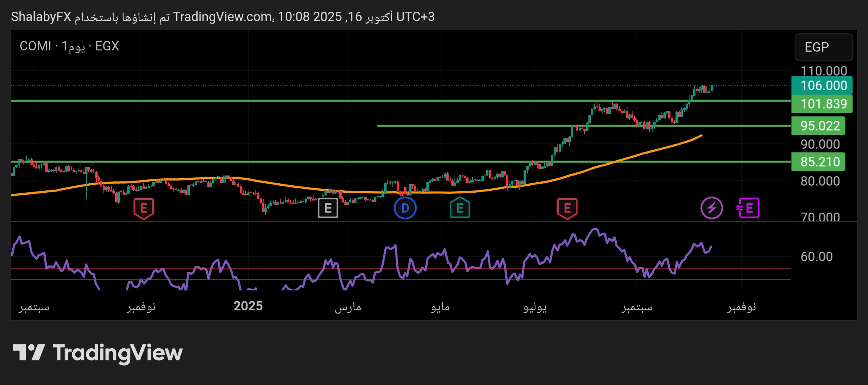The image size is (868, 385).
Task: Click the gray E earnings marker near March
Action: [328, 208]
